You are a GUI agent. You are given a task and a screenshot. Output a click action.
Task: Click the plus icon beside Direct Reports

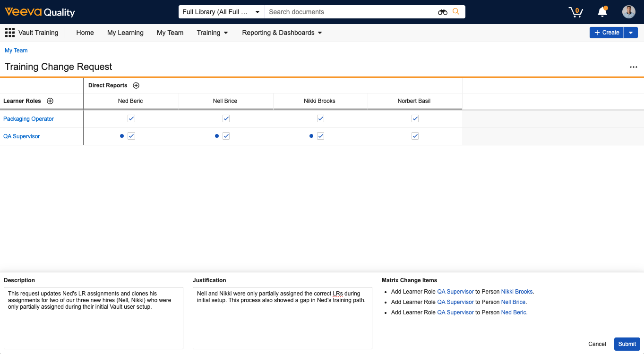pos(136,85)
